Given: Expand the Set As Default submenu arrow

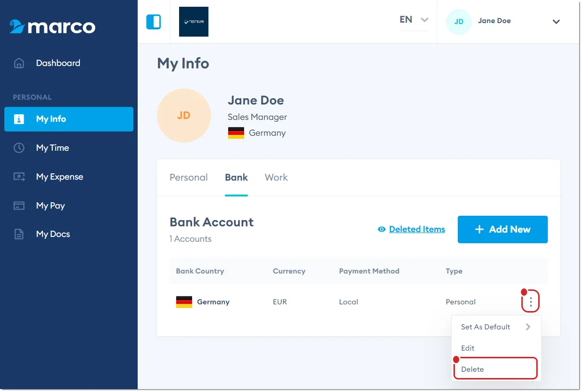Looking at the screenshot, I should pos(528,327).
